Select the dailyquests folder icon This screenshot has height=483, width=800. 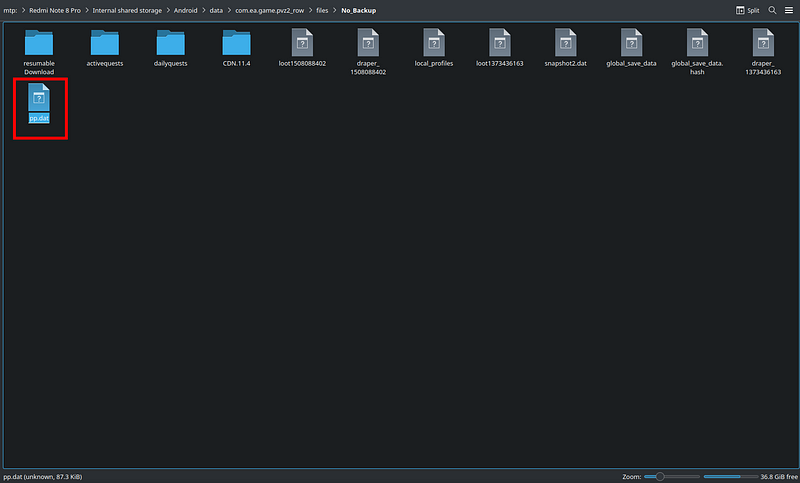pos(170,42)
